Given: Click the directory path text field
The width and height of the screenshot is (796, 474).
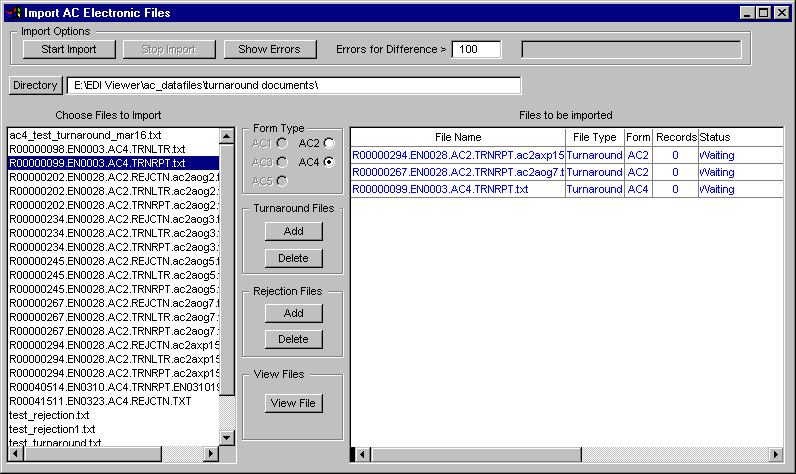Looking at the screenshot, I should click(x=293, y=85).
